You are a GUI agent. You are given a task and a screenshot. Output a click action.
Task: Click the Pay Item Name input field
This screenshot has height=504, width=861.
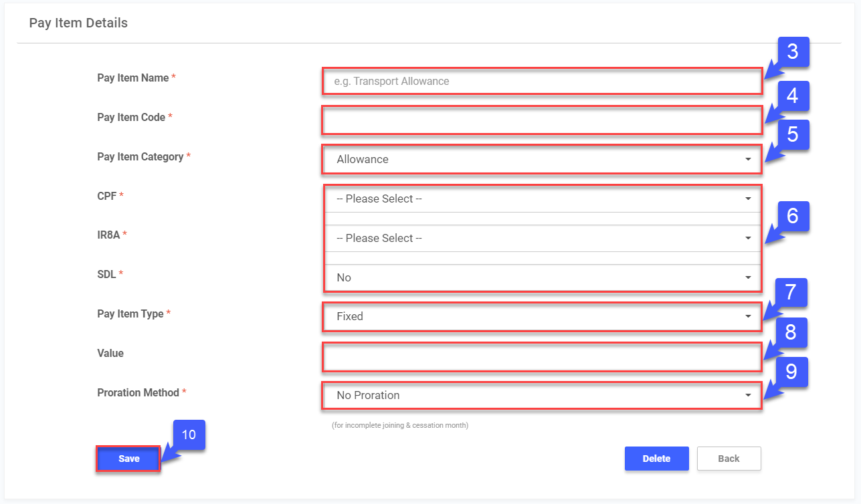pyautogui.click(x=542, y=81)
